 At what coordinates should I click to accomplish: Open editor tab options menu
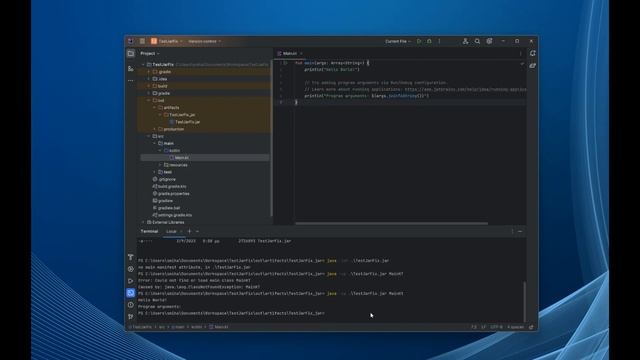coord(520,53)
